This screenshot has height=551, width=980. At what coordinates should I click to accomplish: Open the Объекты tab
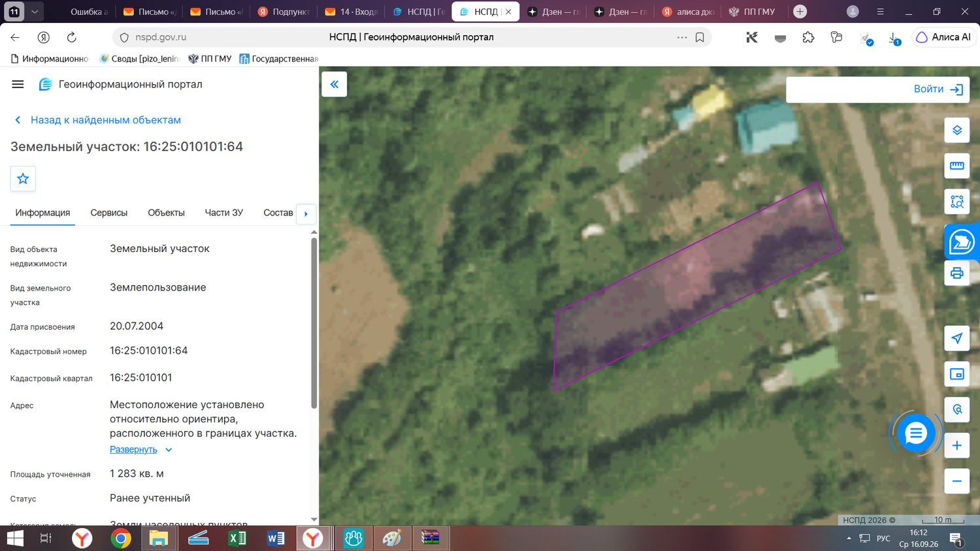pyautogui.click(x=166, y=213)
